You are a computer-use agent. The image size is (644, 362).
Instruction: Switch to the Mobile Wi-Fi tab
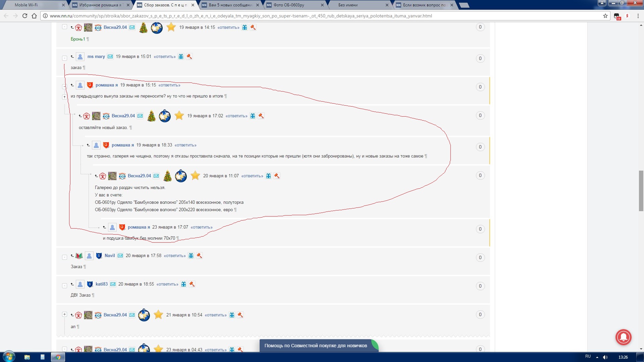pyautogui.click(x=26, y=5)
